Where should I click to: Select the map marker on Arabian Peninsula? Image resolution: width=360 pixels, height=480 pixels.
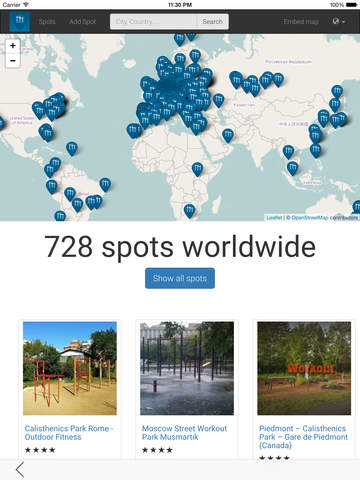click(228, 136)
